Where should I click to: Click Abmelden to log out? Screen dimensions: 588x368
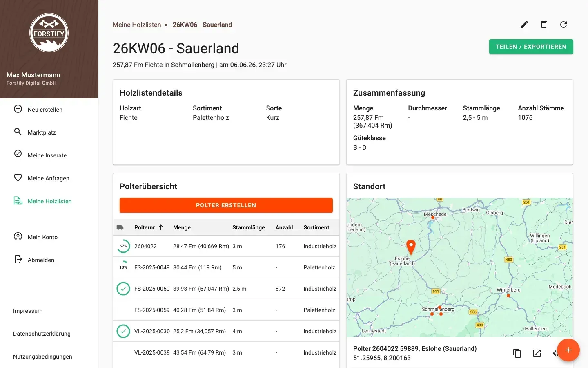(x=49, y=260)
